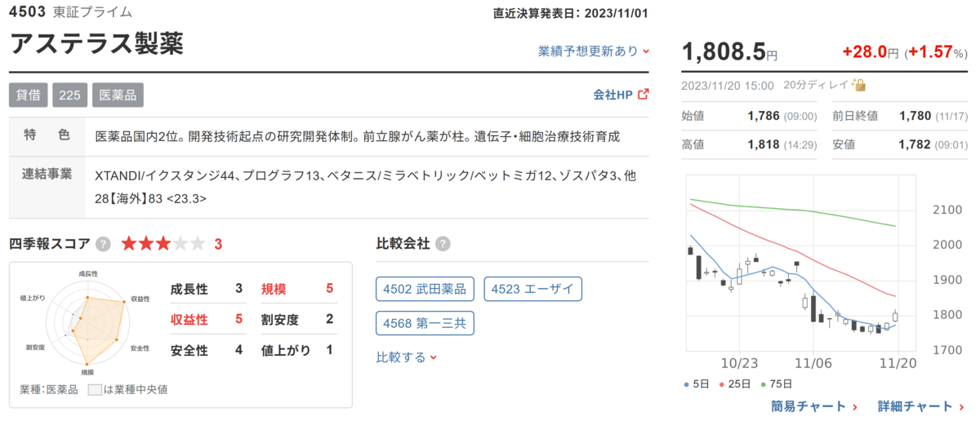
Task: Open the 簡易チャート link
Action: (x=814, y=406)
